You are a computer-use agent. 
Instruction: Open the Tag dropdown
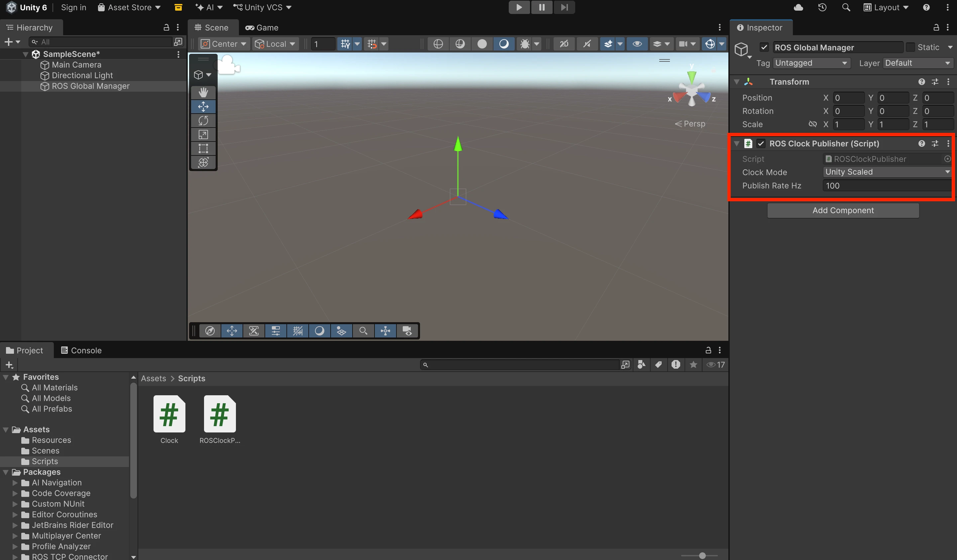coord(811,63)
